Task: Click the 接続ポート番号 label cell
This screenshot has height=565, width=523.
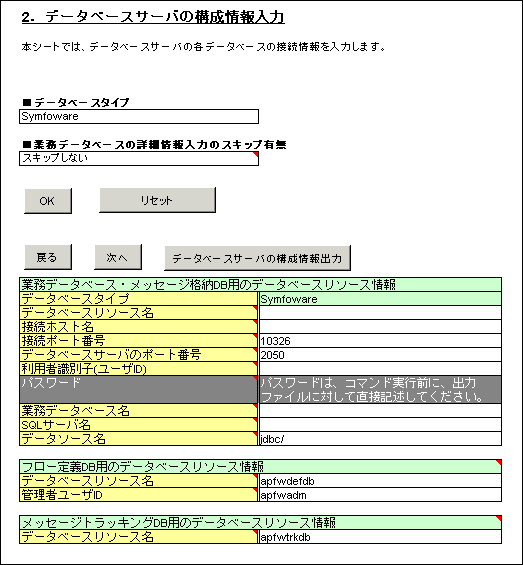Action: (139, 341)
